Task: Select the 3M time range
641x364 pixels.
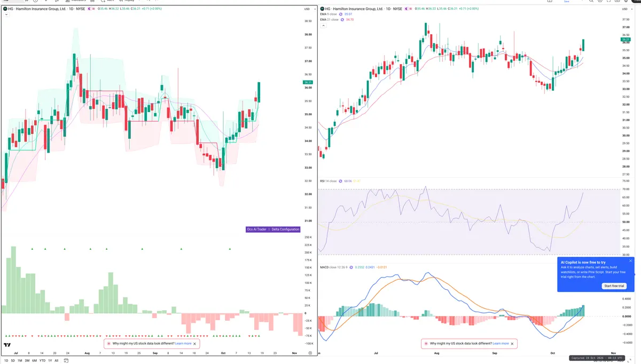Action: [27, 361]
